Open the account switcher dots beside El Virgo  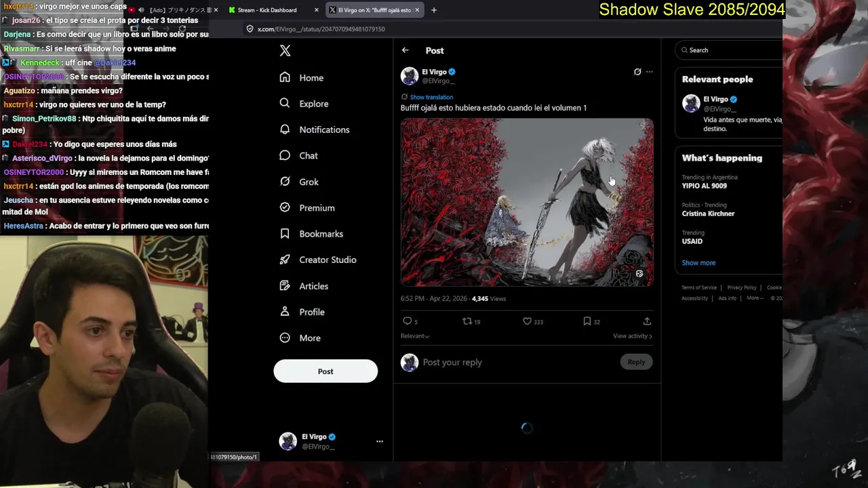point(380,441)
